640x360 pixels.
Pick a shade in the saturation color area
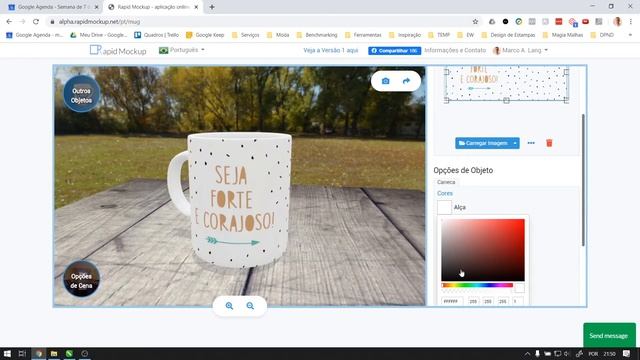[483, 250]
